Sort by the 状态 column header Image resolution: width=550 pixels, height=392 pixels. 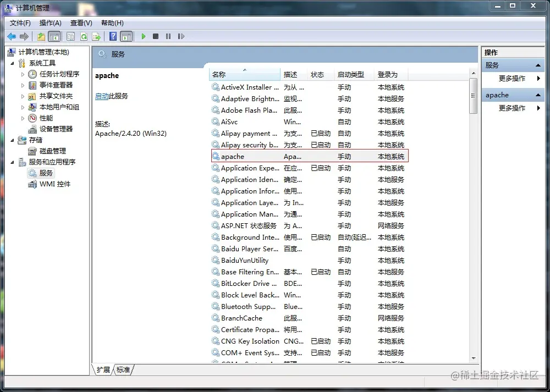(x=321, y=75)
